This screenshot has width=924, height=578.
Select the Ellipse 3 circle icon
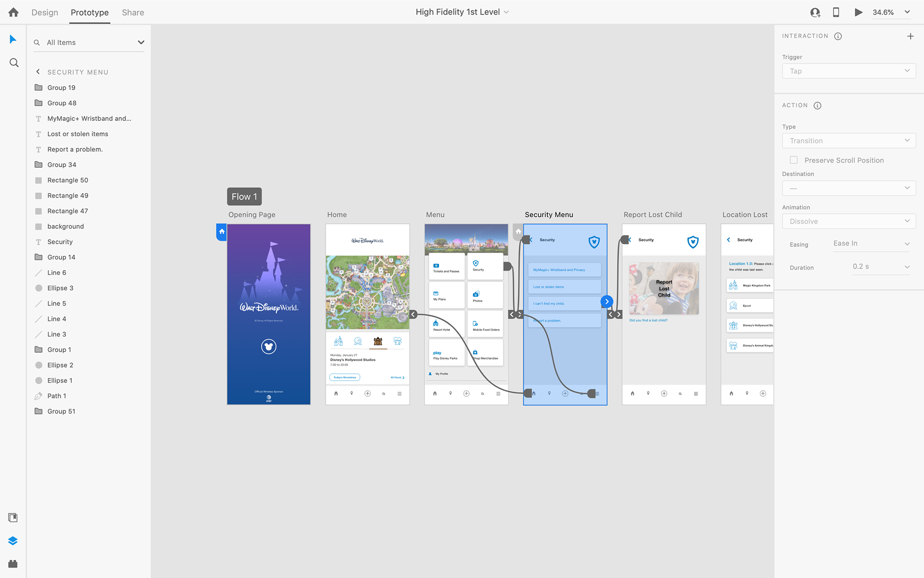(38, 288)
